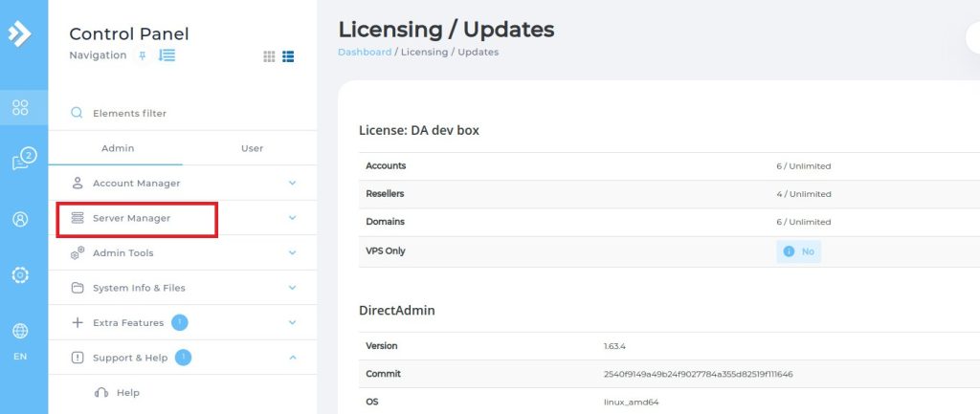Click the Support & Help exclamation icon
The width and height of the screenshot is (980, 414).
[78, 358]
